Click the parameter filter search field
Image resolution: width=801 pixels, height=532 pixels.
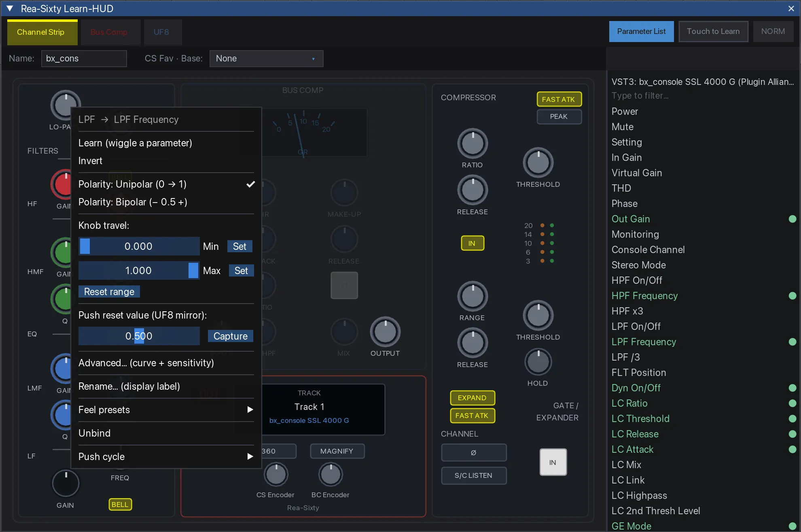[x=704, y=96]
